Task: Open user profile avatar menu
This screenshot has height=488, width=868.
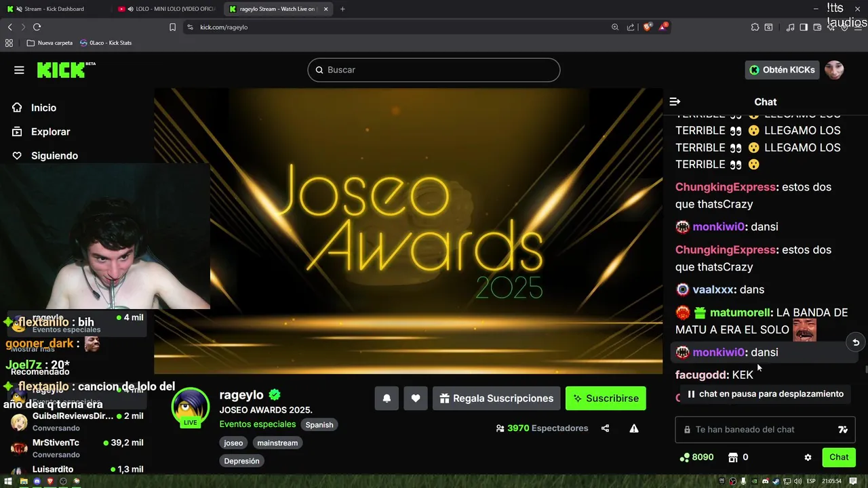Action: (x=834, y=70)
